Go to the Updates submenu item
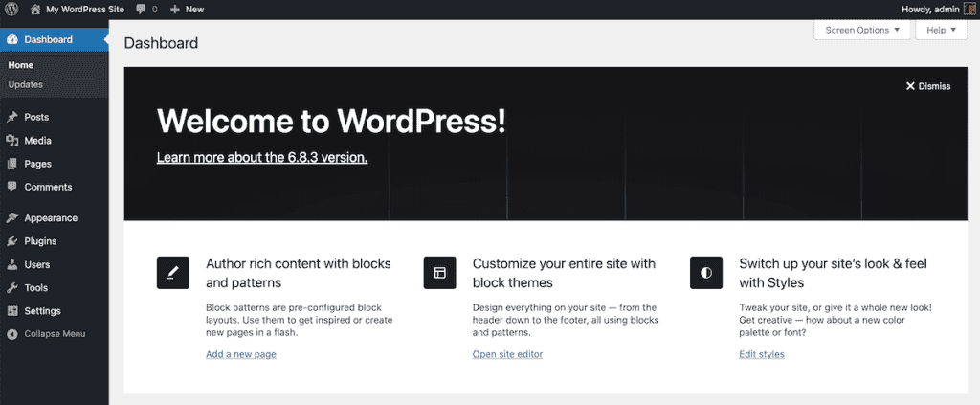Viewport: 980px width, 405px height. (25, 84)
